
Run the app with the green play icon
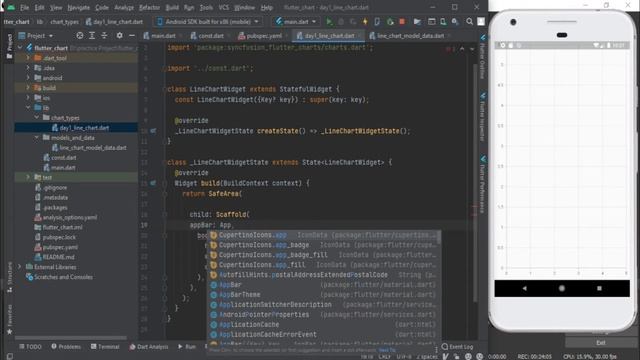[329, 22]
